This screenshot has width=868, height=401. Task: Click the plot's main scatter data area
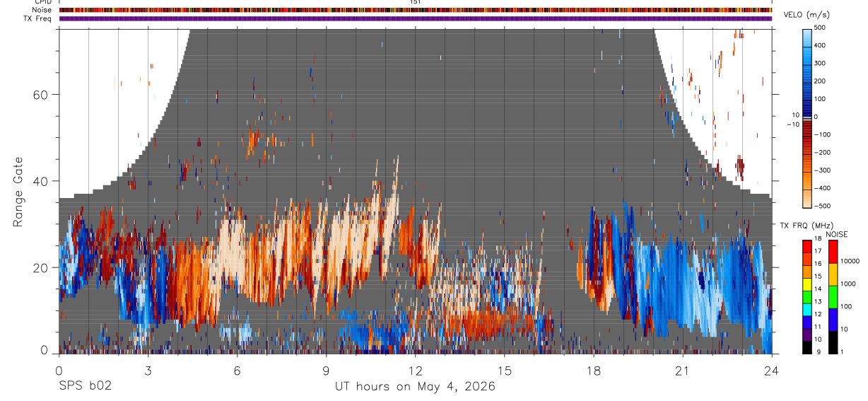416,191
